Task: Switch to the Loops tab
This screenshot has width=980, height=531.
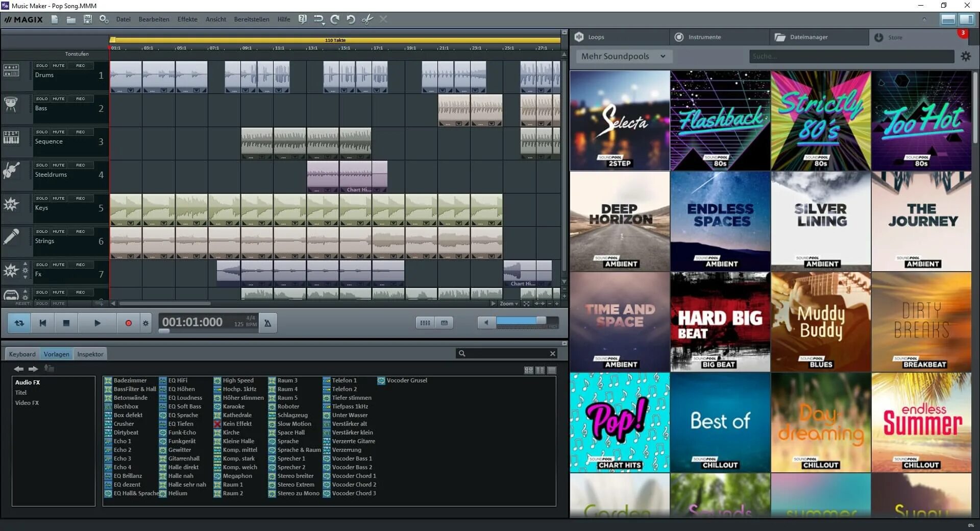Action: pyautogui.click(x=619, y=37)
